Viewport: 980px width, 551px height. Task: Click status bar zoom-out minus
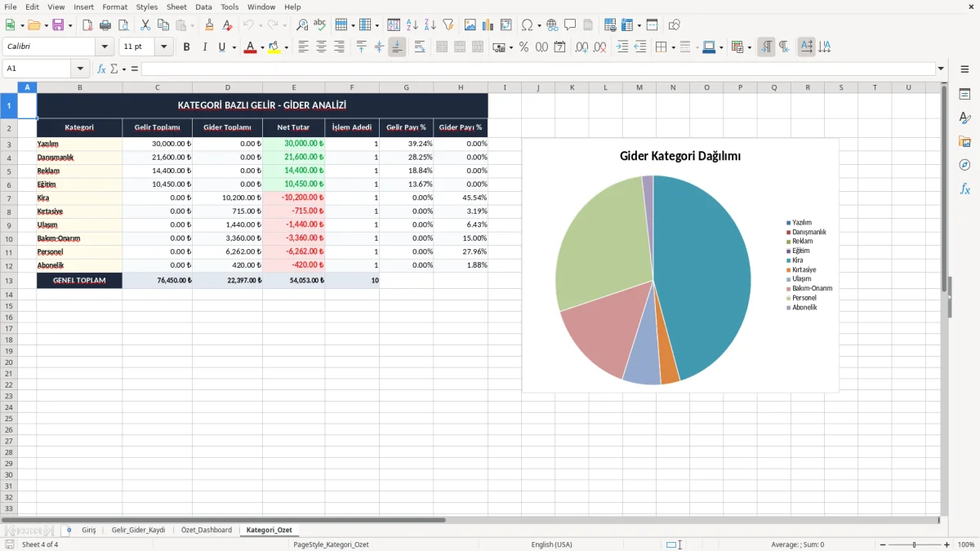pos(883,544)
